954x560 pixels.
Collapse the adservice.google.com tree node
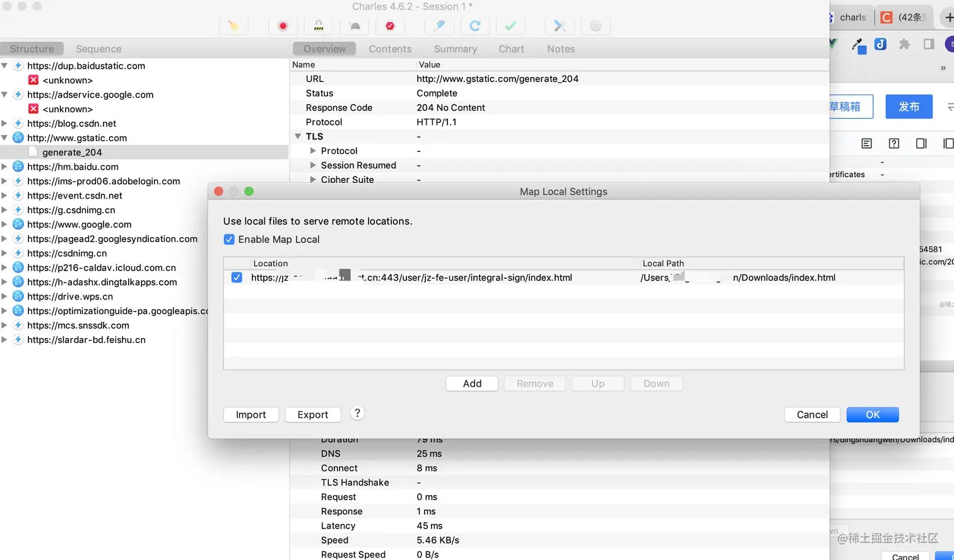(4, 95)
